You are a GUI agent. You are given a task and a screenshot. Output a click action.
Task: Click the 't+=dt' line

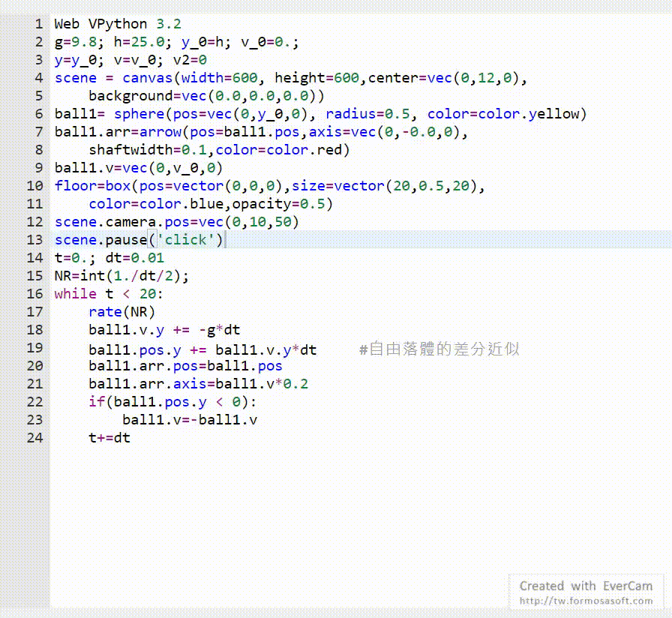click(x=109, y=438)
